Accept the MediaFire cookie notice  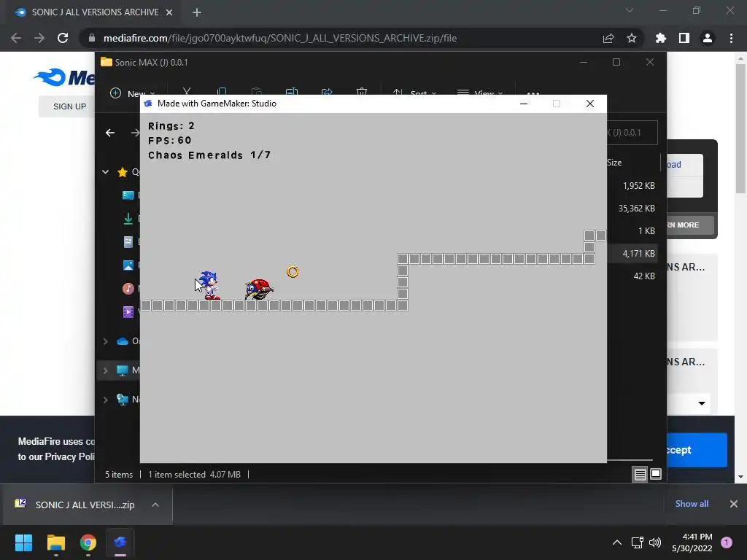[x=697, y=450]
